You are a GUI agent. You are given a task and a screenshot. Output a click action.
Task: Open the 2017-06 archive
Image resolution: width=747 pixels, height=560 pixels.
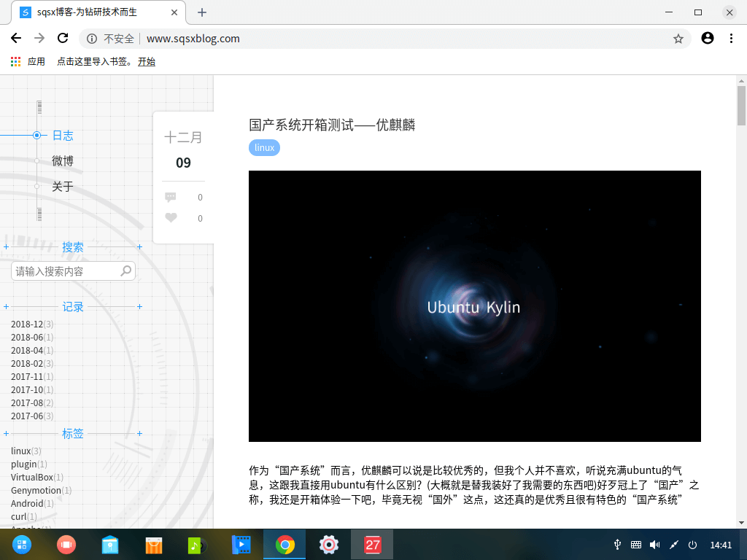32,416
